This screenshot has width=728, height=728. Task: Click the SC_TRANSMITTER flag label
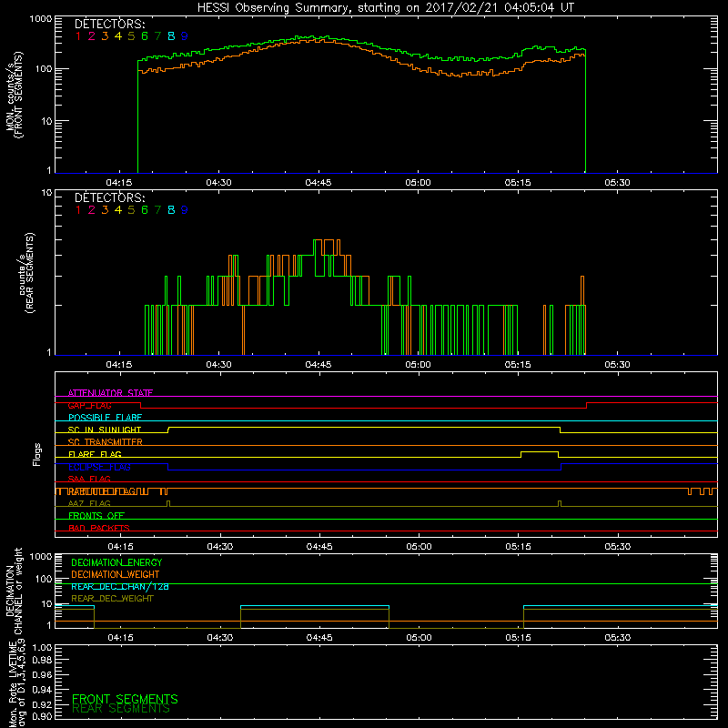pos(106,442)
